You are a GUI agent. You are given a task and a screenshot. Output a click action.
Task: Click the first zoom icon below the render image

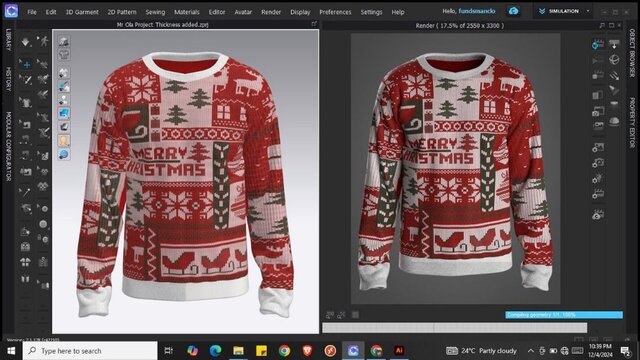330,315
